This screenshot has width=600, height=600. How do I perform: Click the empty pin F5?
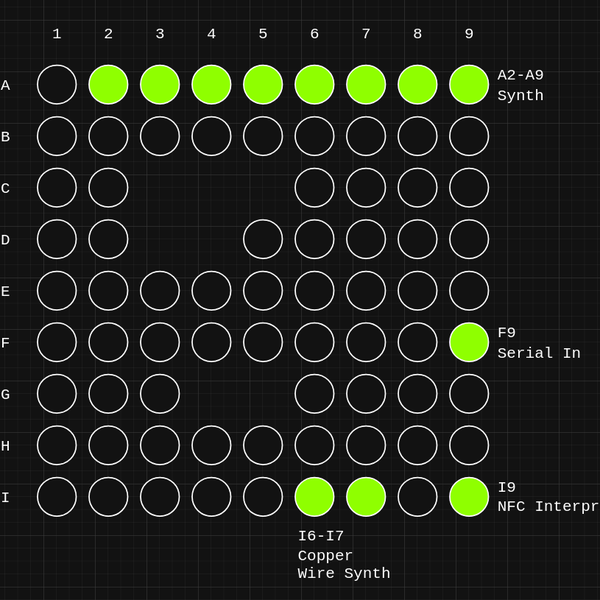click(263, 342)
